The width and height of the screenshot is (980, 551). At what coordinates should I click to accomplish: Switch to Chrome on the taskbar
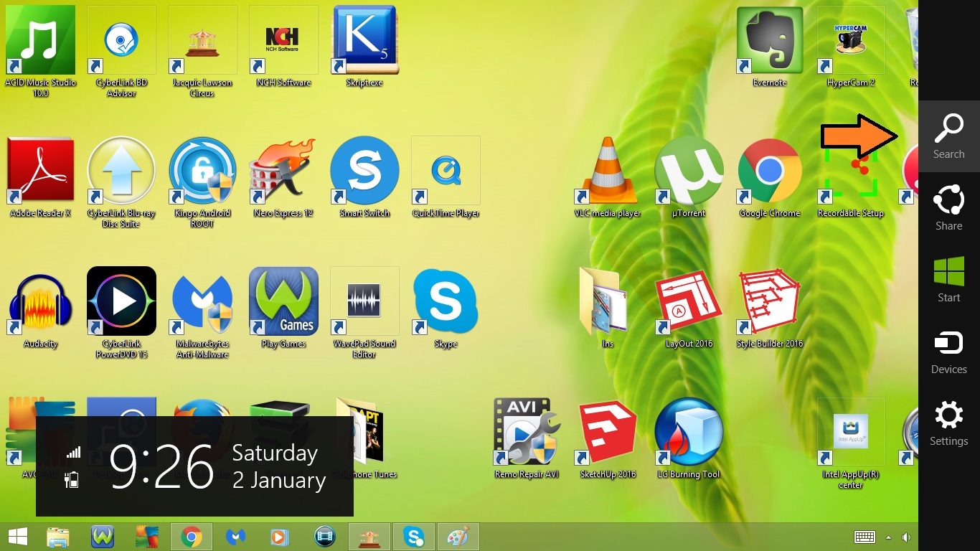click(x=191, y=537)
